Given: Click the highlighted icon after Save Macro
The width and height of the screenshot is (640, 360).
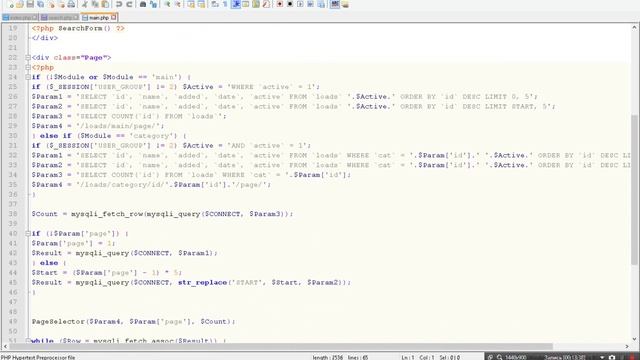Looking at the screenshot, I should click(335, 4).
